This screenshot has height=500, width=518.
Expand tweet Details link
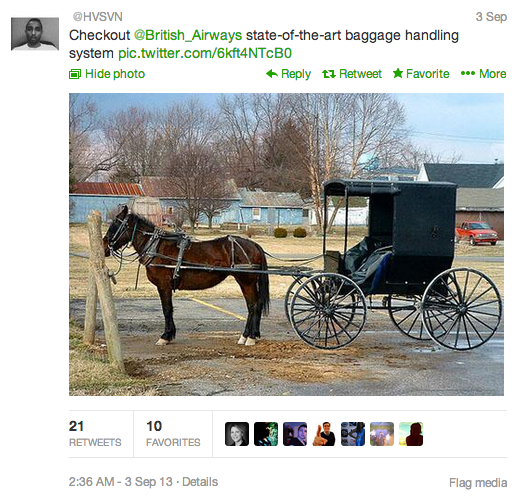[200, 482]
